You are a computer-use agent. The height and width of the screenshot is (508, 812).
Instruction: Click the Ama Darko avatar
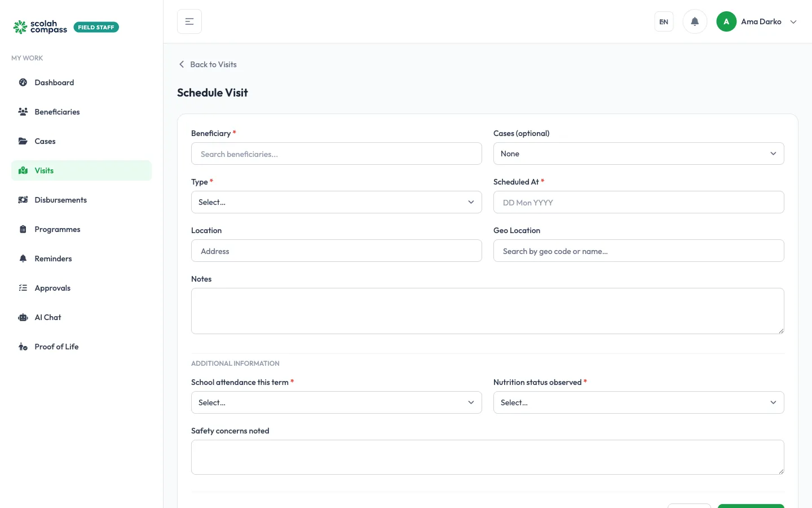pos(726,21)
